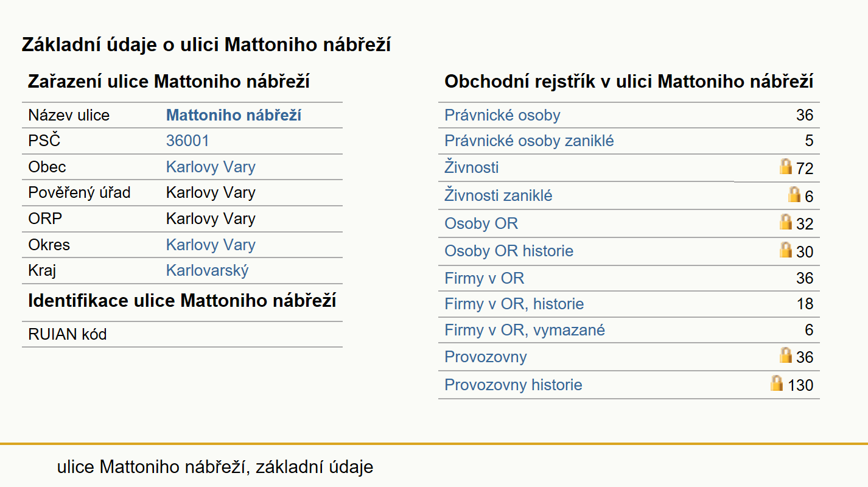Click the lock icon beside Živnosti count
The height and width of the screenshot is (487, 868).
[786, 166]
